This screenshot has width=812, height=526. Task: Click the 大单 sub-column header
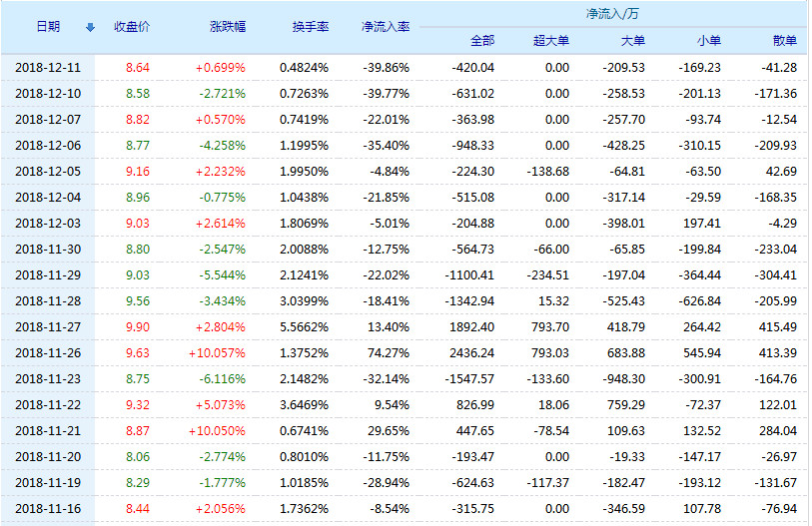click(632, 41)
